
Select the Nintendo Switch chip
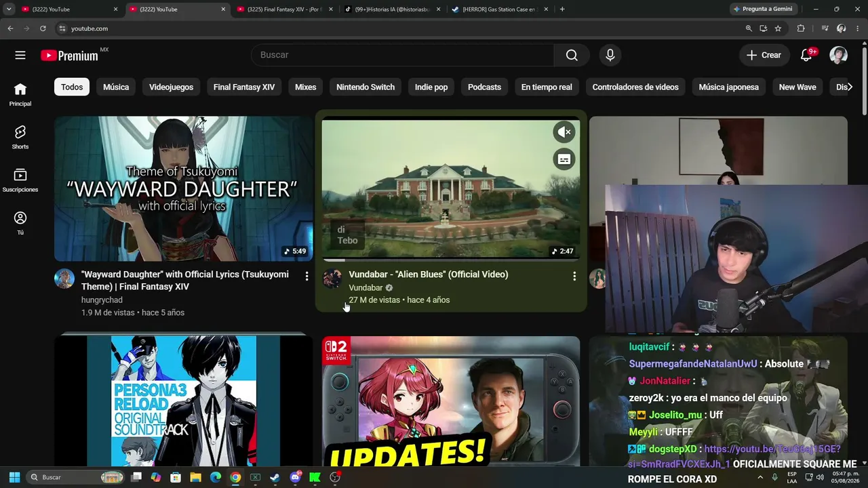tap(366, 87)
